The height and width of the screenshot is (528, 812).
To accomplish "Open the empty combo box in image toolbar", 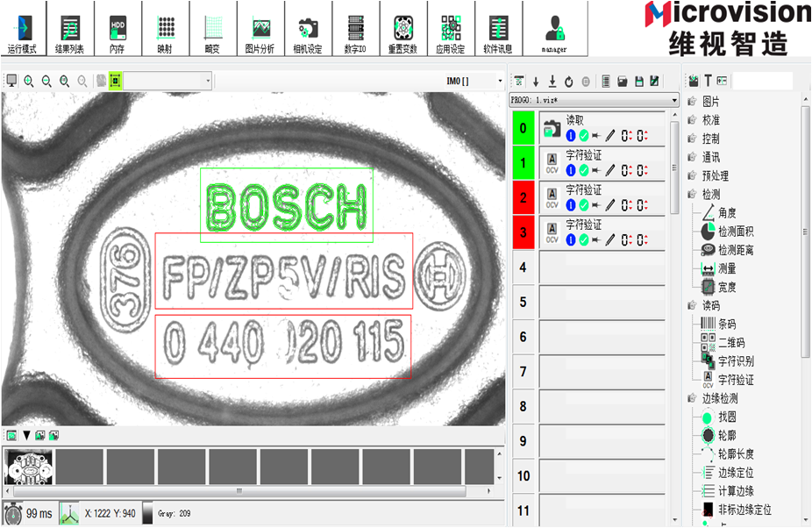I will tap(167, 81).
